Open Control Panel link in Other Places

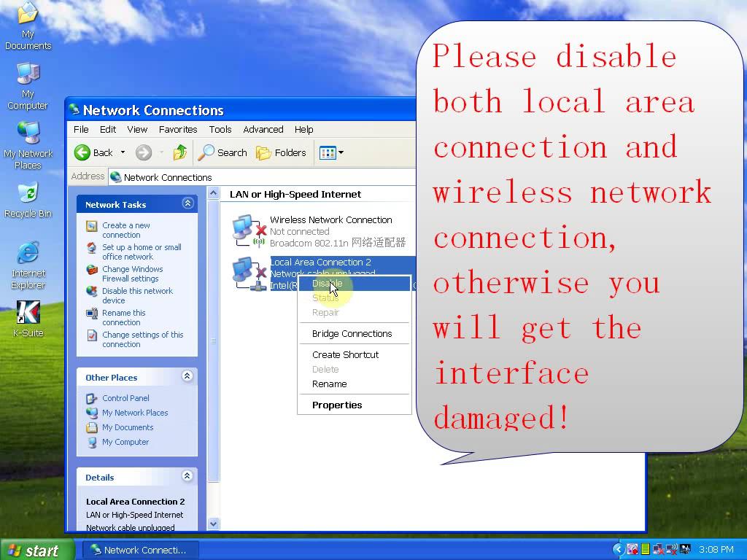(x=125, y=398)
